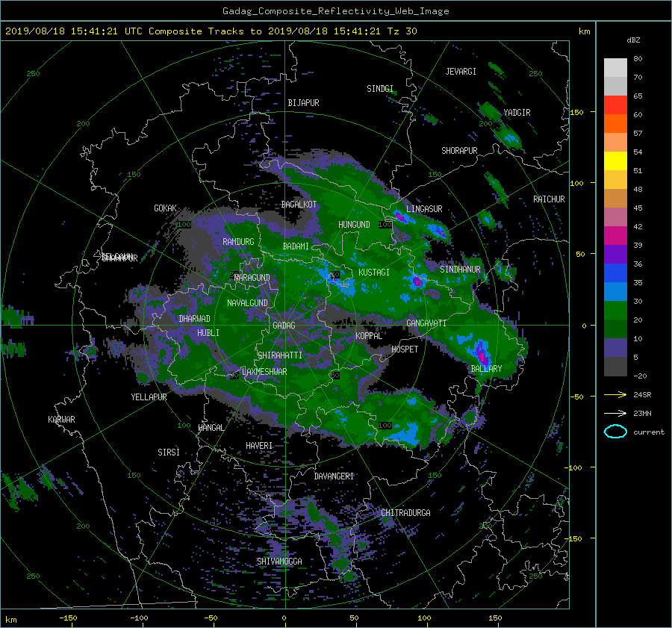The width and height of the screenshot is (672, 628).
Task: Pick the dark gray -20 dBZ swatch
Action: click(x=615, y=367)
